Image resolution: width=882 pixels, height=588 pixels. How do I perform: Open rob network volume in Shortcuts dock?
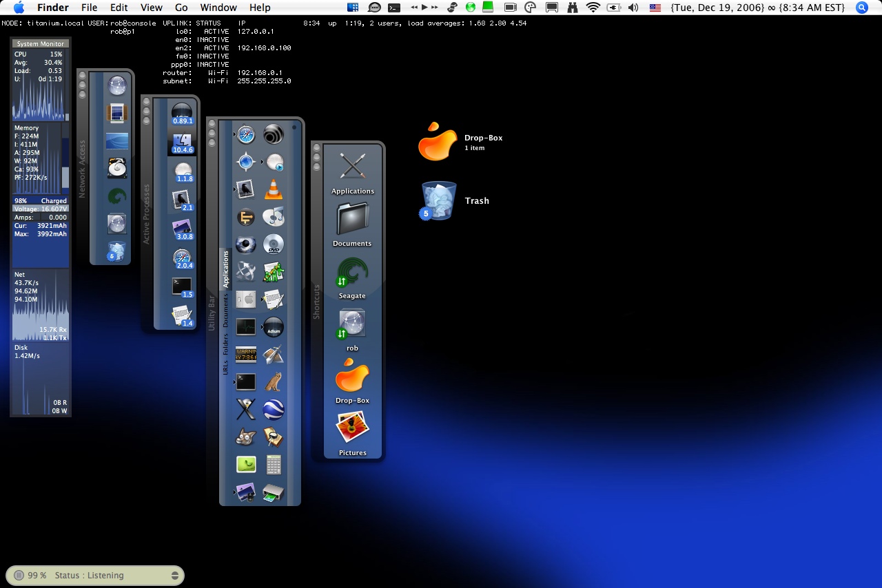(x=352, y=330)
